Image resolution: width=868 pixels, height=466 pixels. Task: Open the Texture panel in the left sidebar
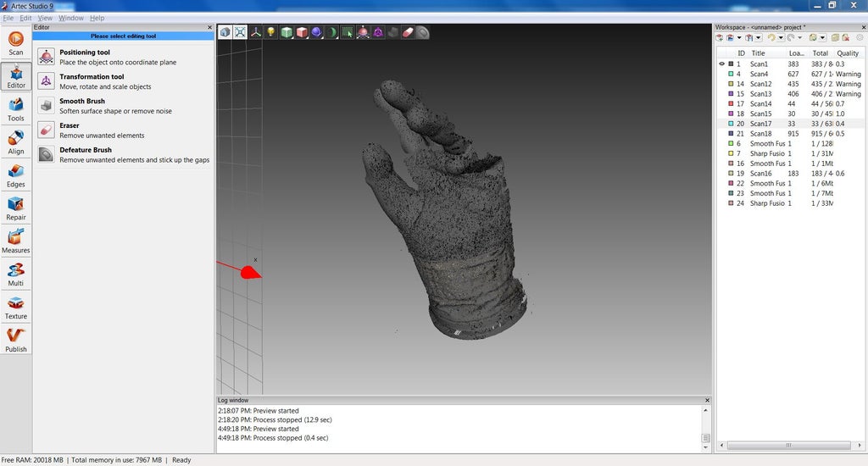click(x=16, y=305)
